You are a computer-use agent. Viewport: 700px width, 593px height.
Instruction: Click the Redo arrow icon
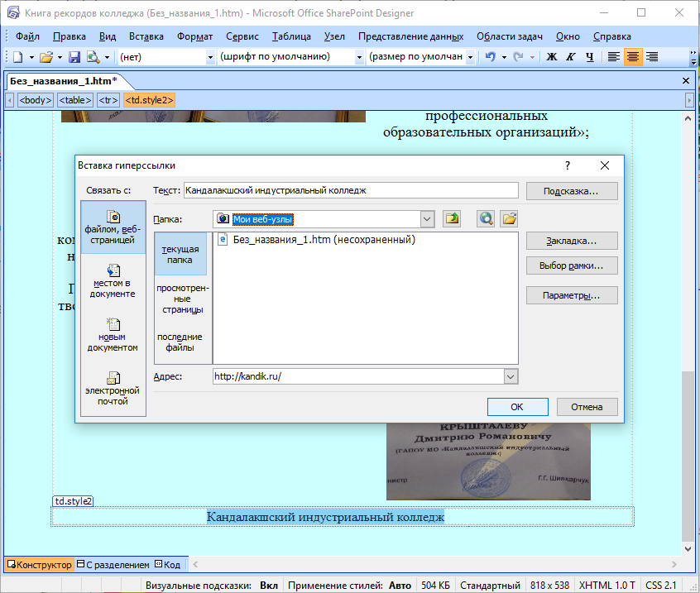click(518, 57)
